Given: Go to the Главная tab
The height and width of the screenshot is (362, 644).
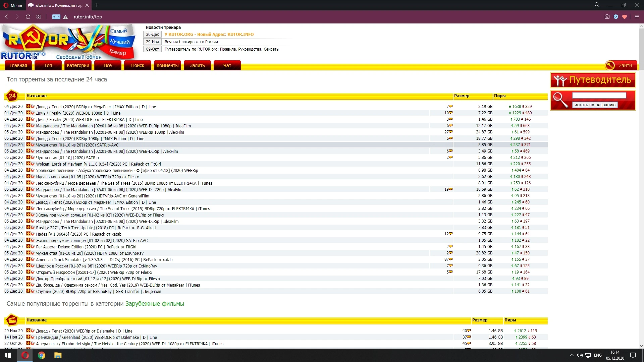Looking at the screenshot, I should (x=18, y=65).
